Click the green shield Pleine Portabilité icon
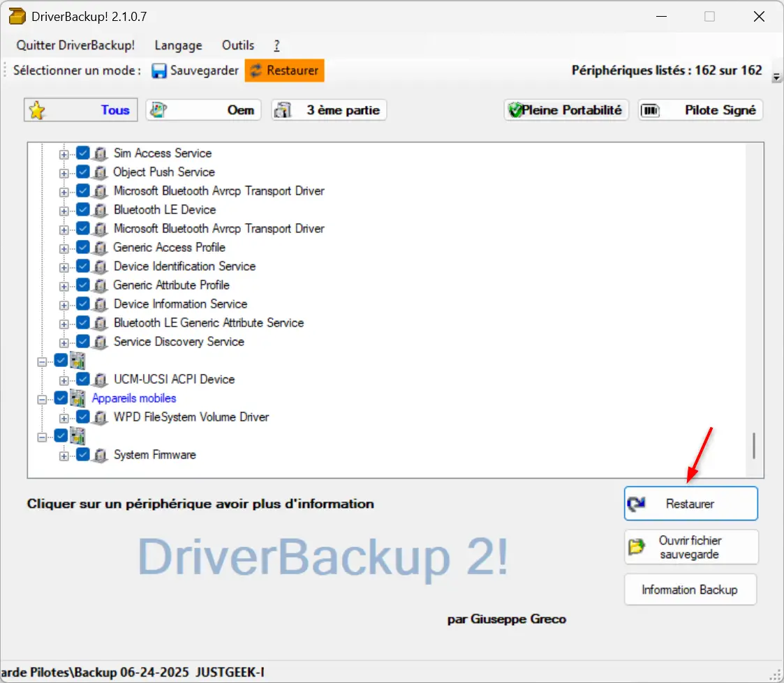This screenshot has width=784, height=683. pyautogui.click(x=515, y=110)
